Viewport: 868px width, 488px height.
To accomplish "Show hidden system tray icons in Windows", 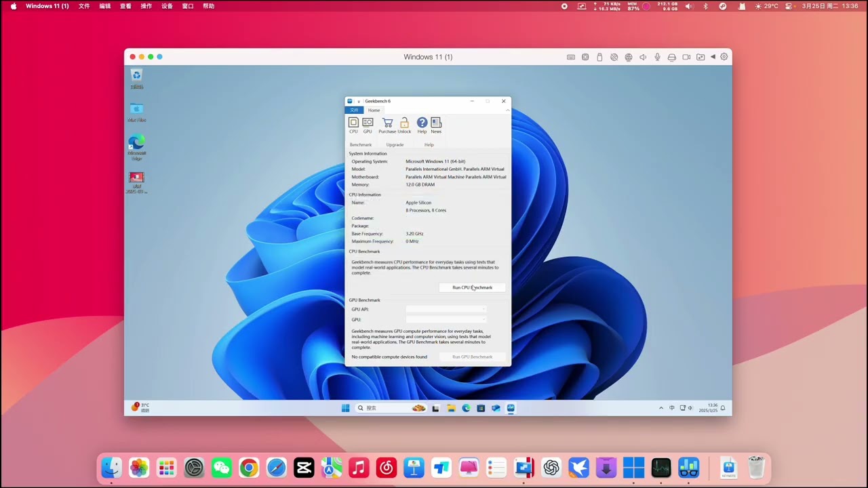I will tap(661, 408).
